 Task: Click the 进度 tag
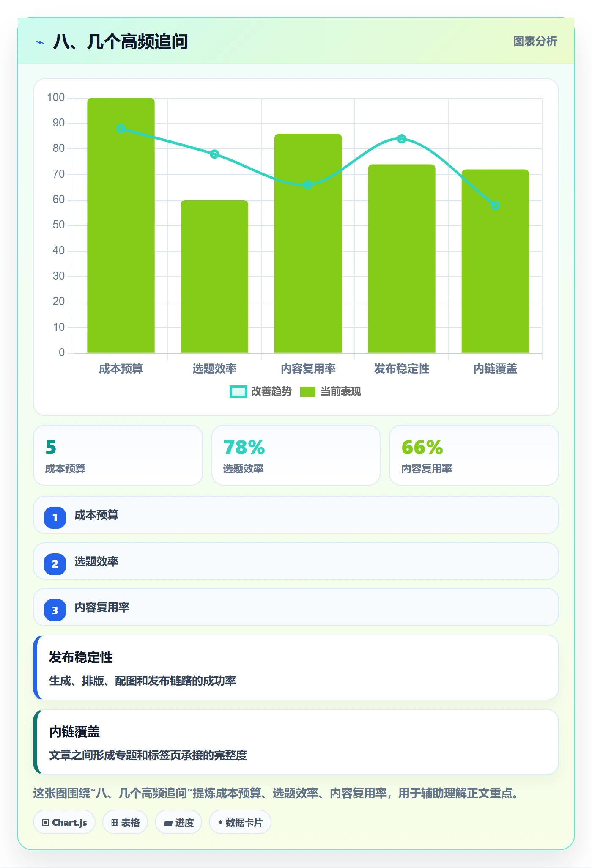pyautogui.click(x=178, y=822)
